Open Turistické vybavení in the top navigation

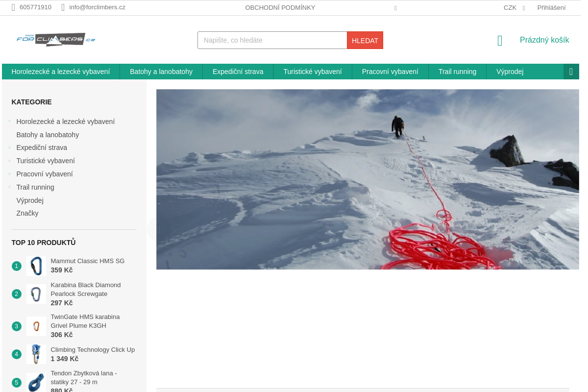(312, 72)
